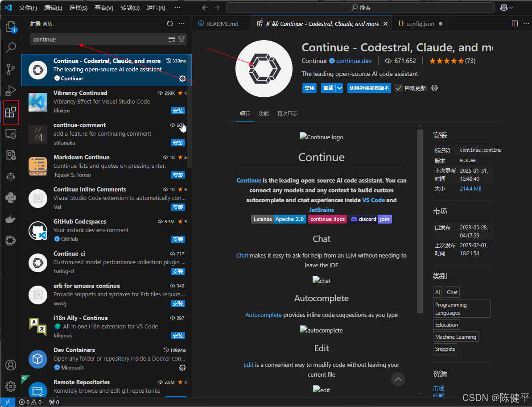Split the editor to the right

(x=515, y=24)
